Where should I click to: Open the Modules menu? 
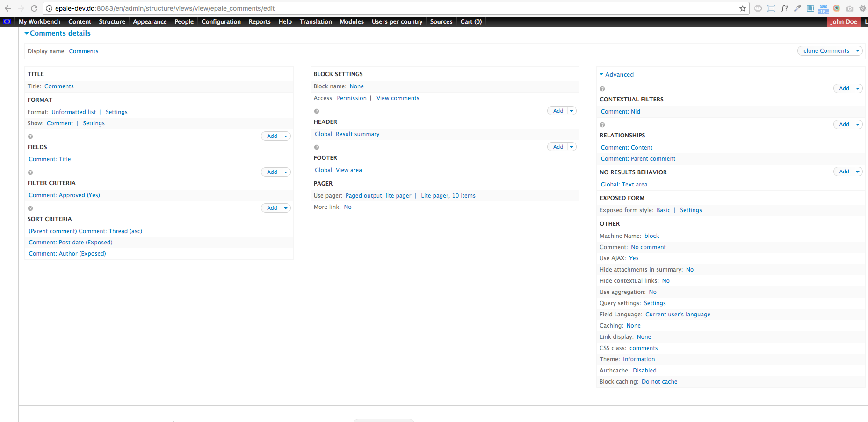tap(351, 21)
